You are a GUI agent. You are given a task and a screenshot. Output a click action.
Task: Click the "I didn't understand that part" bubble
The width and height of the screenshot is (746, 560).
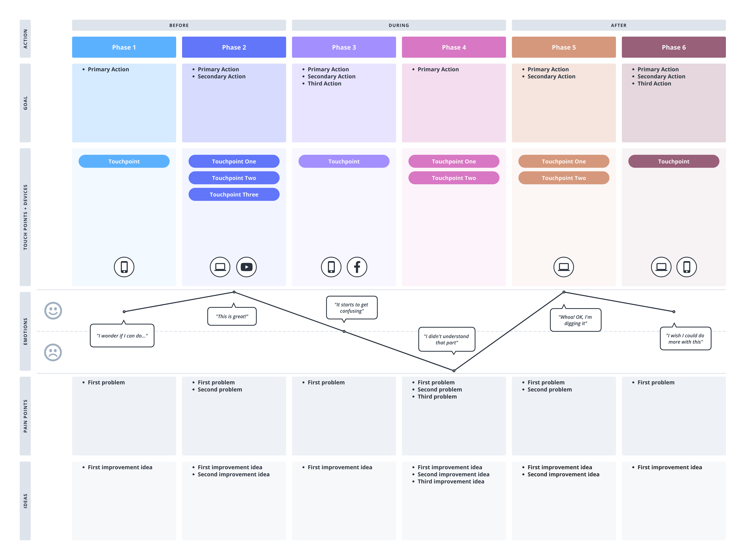tap(447, 339)
